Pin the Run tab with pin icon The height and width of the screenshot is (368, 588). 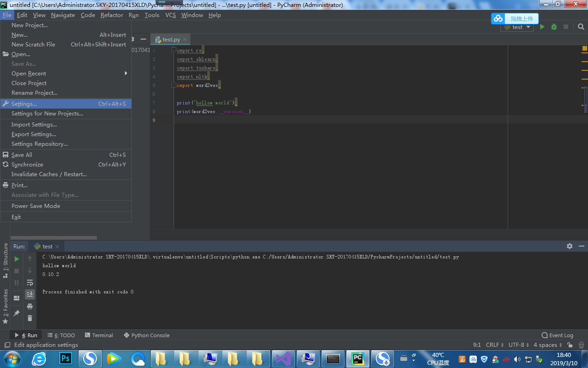(17, 313)
